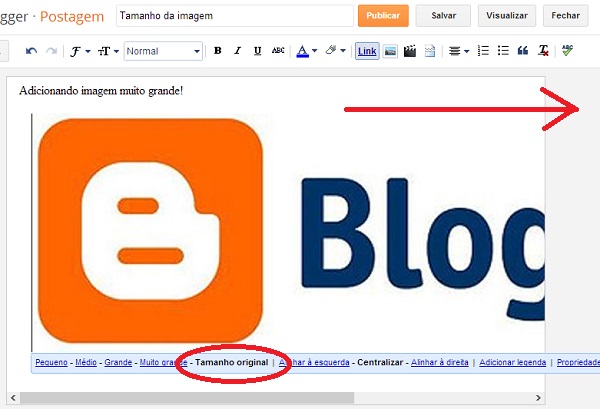Click the Publicar button
The width and height of the screenshot is (600, 409).
(383, 16)
